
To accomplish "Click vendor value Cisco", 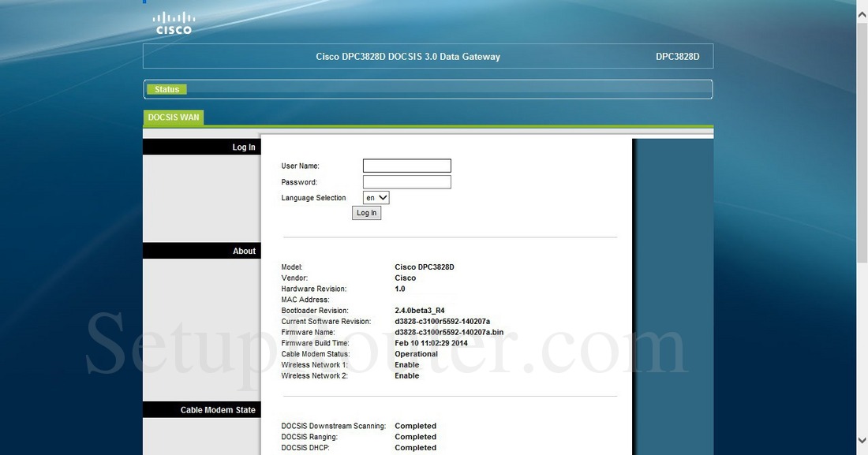I will click(x=406, y=278).
